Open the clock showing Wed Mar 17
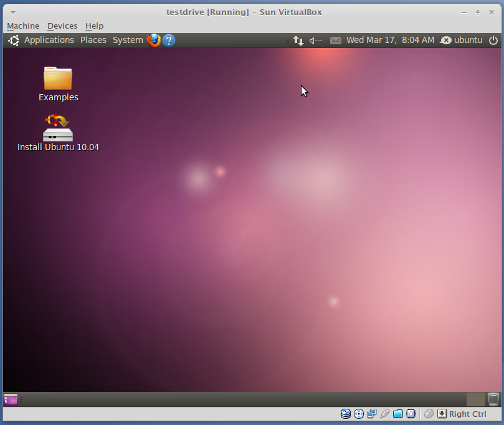This screenshot has height=425, width=504. pyautogui.click(x=390, y=40)
